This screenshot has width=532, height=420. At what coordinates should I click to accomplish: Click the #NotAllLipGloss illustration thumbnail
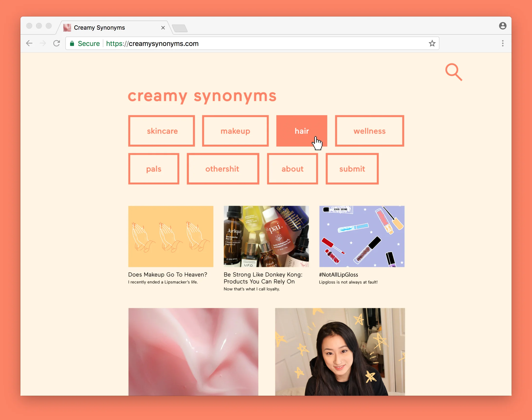(362, 236)
